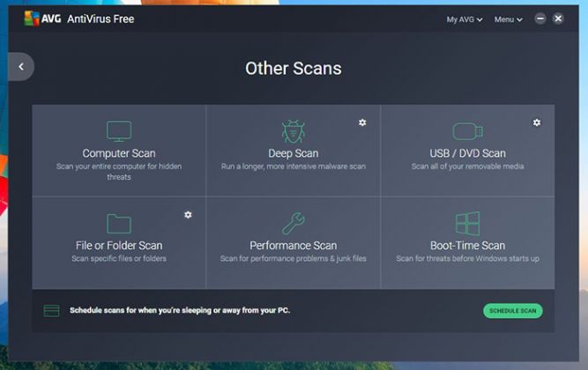Image resolution: width=588 pixels, height=370 pixels.
Task: Open the Menu dropdown
Action: (x=508, y=19)
